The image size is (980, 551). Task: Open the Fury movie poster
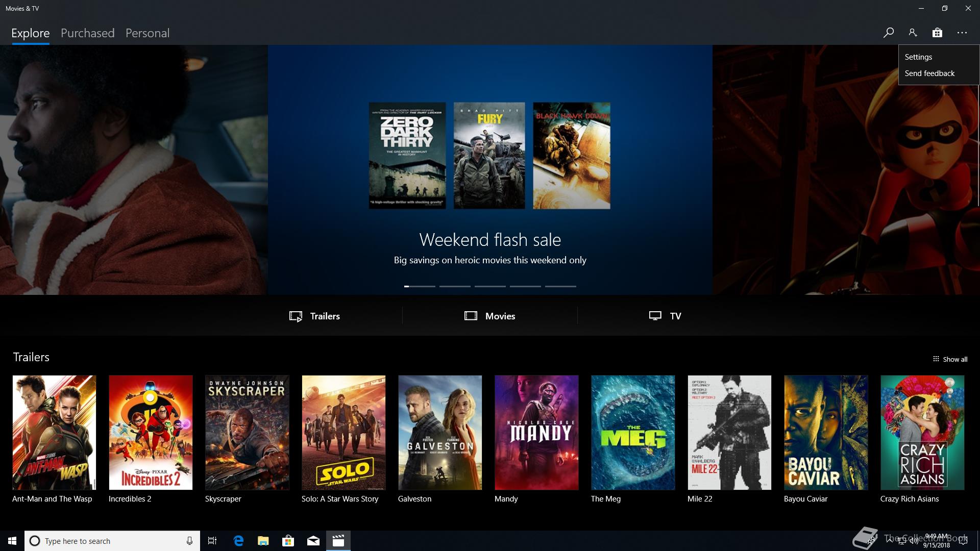[x=489, y=156]
